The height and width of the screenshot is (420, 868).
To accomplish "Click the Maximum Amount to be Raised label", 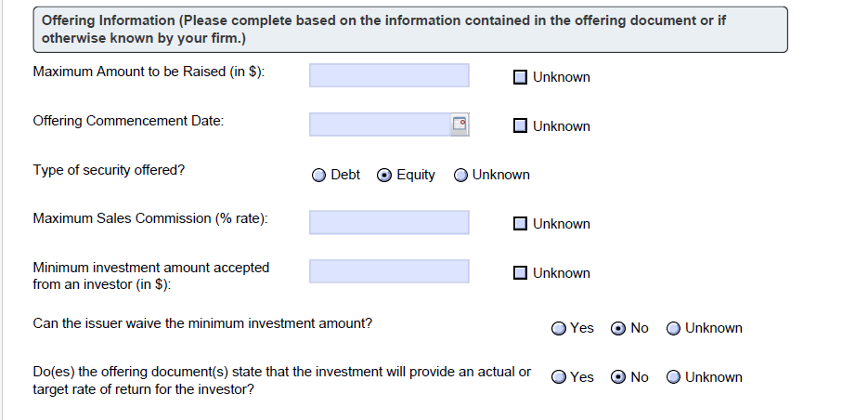I will [149, 72].
